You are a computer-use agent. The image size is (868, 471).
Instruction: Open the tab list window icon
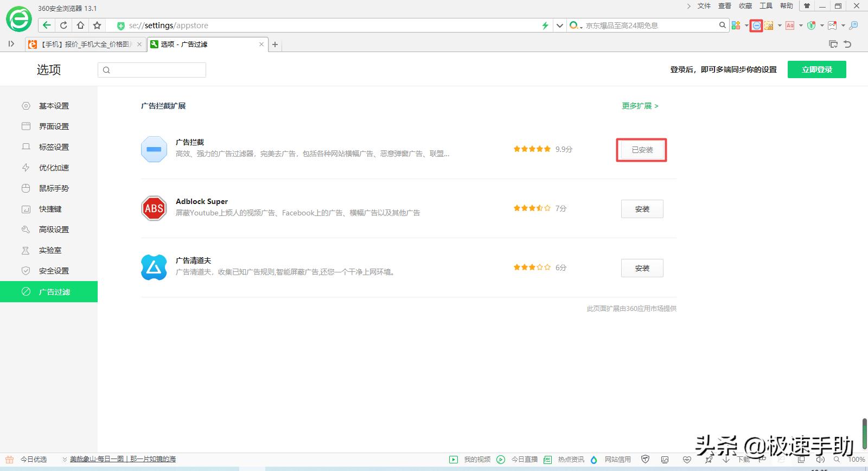pyautogui.click(x=833, y=44)
